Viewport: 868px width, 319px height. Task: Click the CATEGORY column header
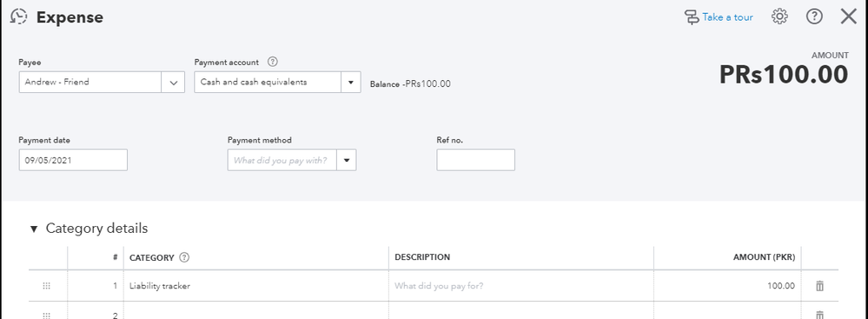[152, 257]
